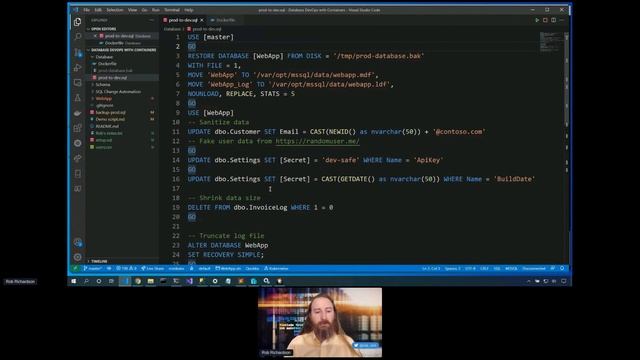Image resolution: width=640 pixels, height=360 pixels.
Task: Click the notifications bell in the status bar
Action: pyautogui.click(x=562, y=269)
